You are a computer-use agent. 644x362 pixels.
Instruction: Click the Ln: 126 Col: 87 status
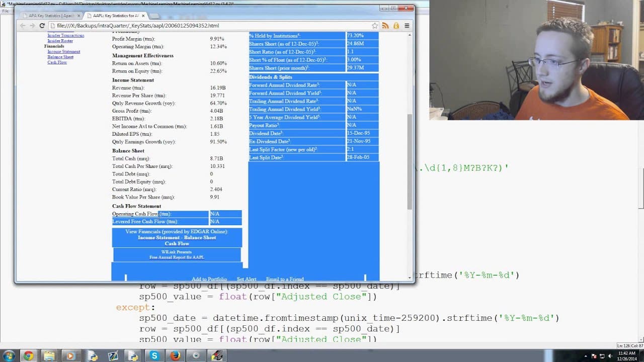[630, 345]
